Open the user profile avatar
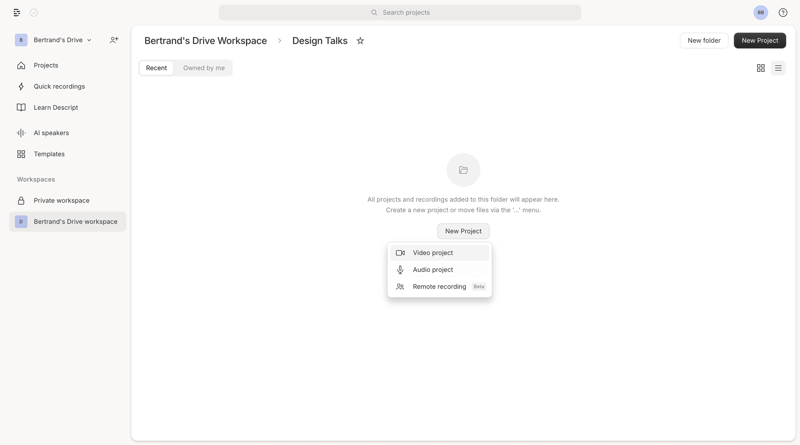The width and height of the screenshot is (800, 445). (760, 13)
